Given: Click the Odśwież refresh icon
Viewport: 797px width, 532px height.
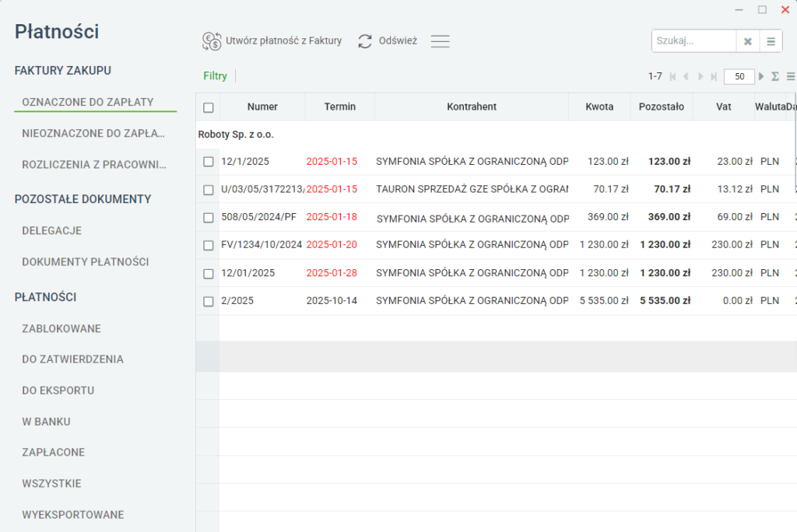Looking at the screenshot, I should click(x=365, y=41).
